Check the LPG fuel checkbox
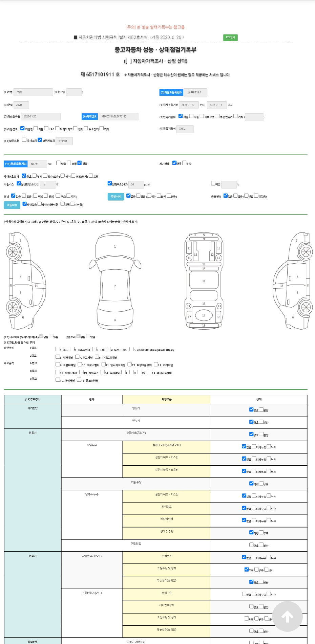Image resolution: width=315 pixels, height=644 pixels. click(46, 128)
